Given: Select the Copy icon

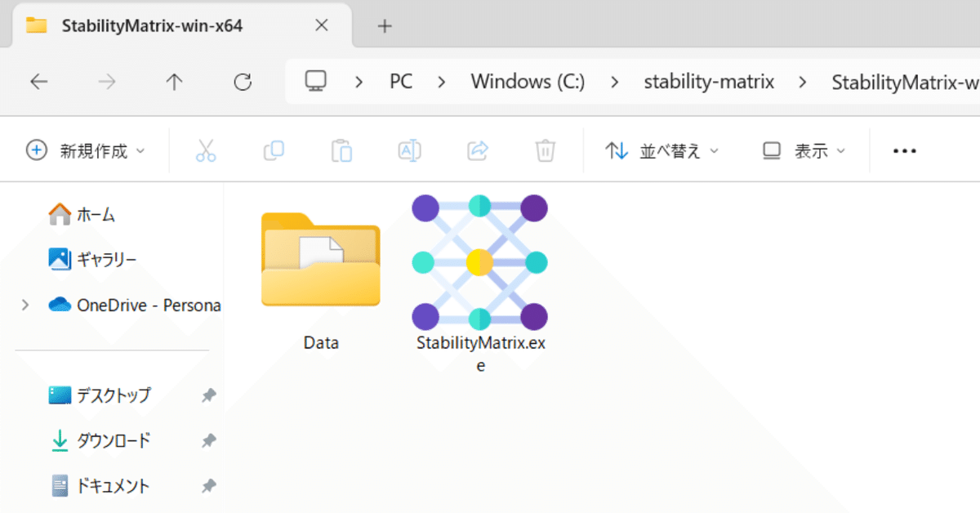Looking at the screenshot, I should click(x=273, y=149).
